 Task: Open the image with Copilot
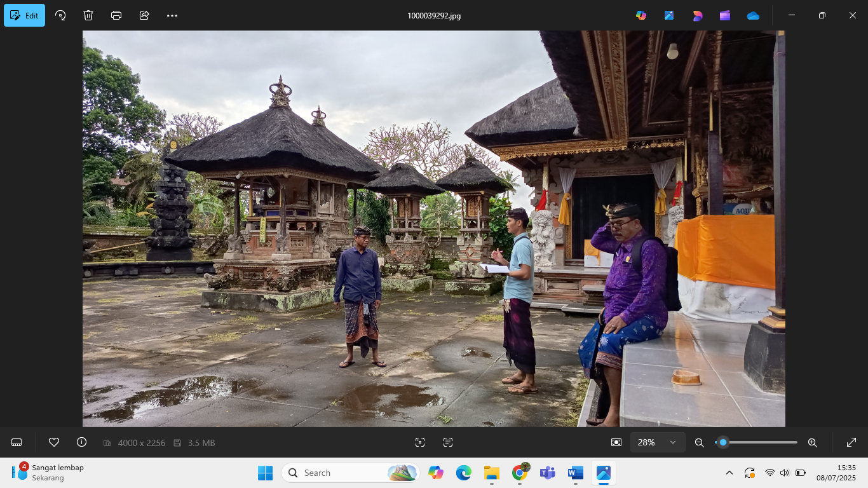(641, 15)
